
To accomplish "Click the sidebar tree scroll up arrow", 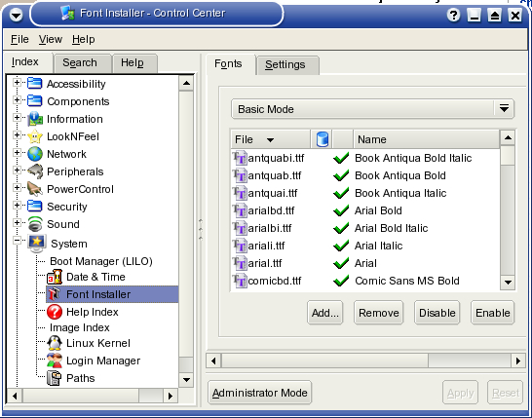I will [186, 83].
